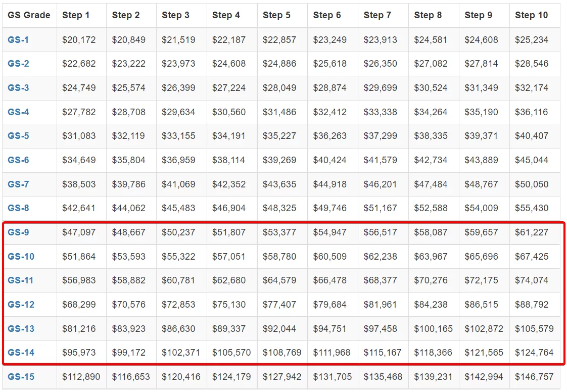Select the GS-13 grade link

click(21, 329)
